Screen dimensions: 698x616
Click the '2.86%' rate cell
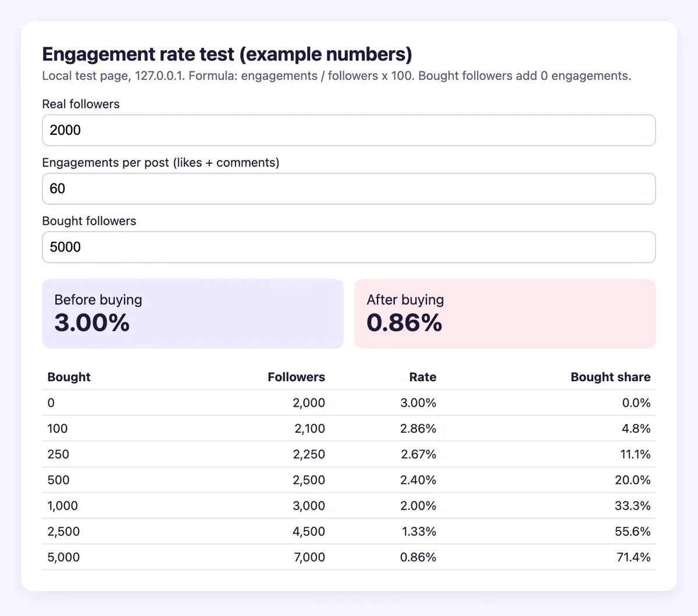coord(418,429)
